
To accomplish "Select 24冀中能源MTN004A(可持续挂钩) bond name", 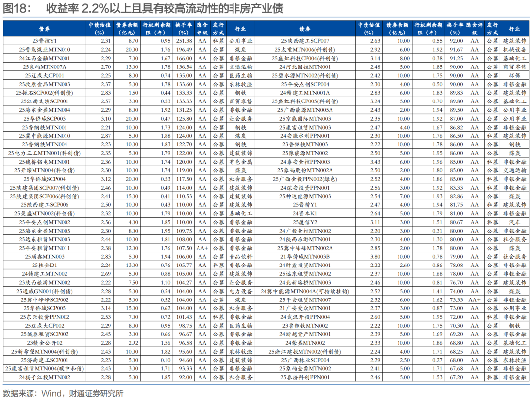I will [305, 291].
